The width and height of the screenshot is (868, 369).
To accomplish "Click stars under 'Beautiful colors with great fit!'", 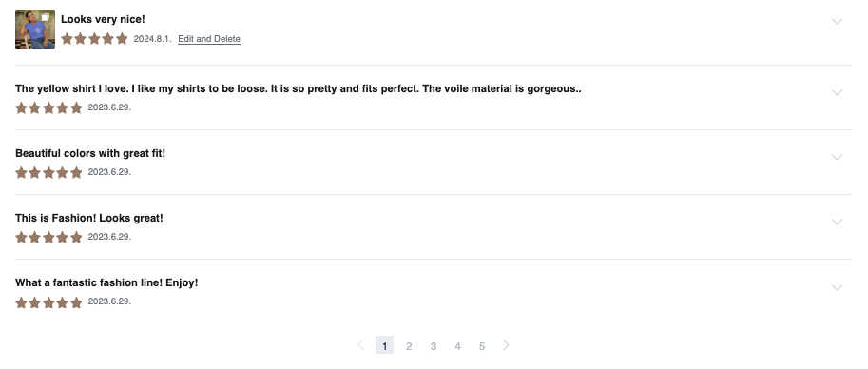I will pyautogui.click(x=48, y=172).
